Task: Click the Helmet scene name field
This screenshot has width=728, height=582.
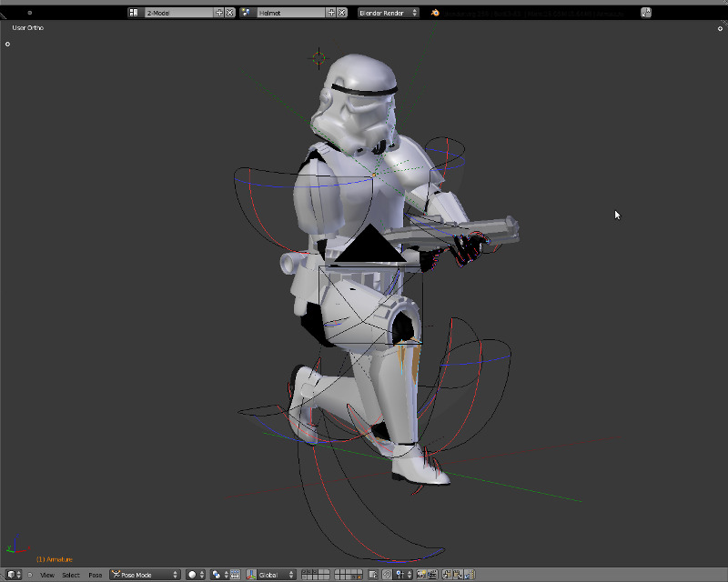Action: pyautogui.click(x=291, y=13)
